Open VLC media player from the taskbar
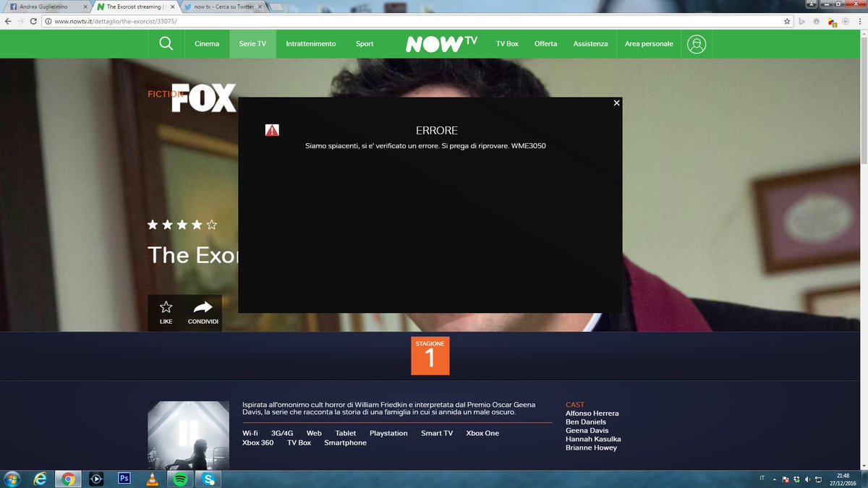The height and width of the screenshot is (488, 868). [152, 479]
